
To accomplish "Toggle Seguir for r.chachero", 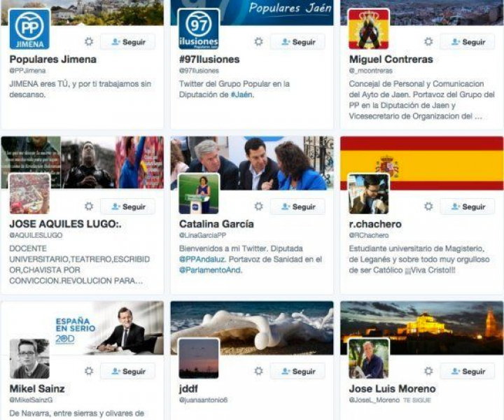I will point(468,206).
